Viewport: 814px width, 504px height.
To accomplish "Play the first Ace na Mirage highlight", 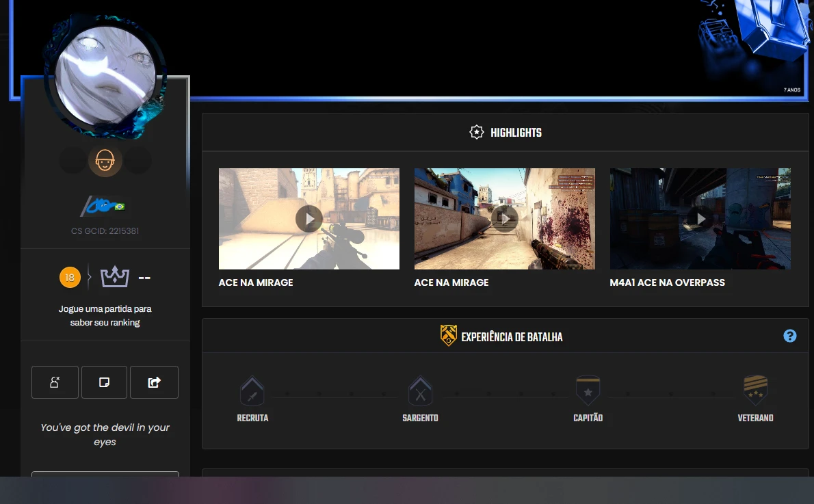I will 309,219.
